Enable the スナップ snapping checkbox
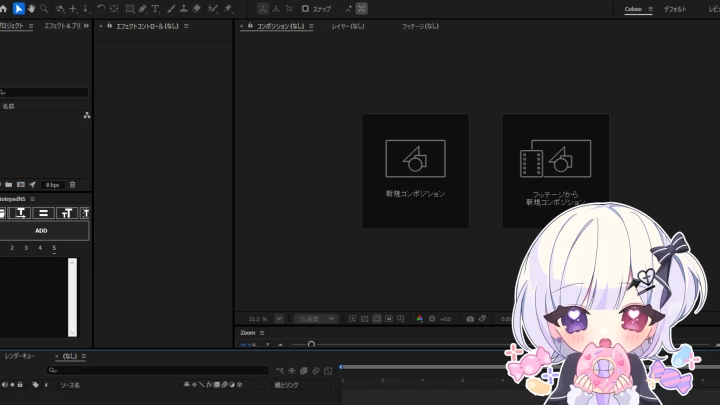 point(305,9)
